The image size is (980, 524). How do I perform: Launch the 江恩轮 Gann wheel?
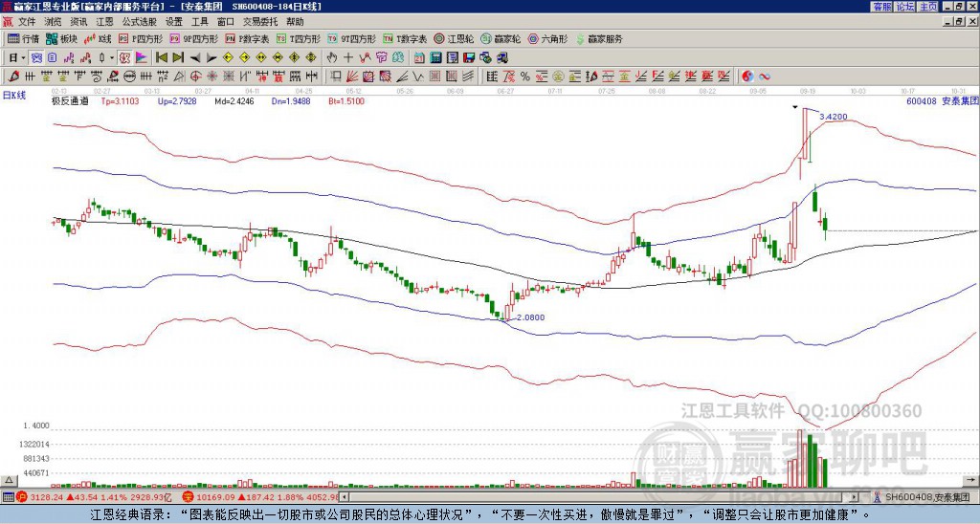[x=454, y=38]
